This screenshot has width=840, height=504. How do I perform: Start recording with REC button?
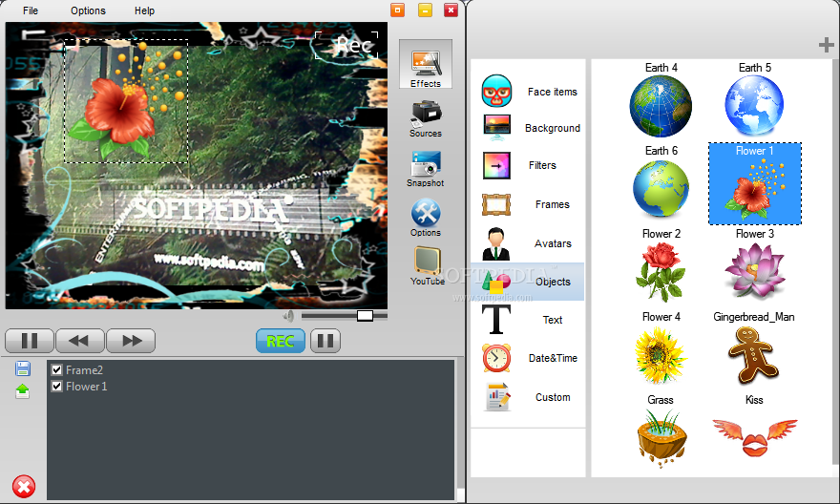coord(281,341)
